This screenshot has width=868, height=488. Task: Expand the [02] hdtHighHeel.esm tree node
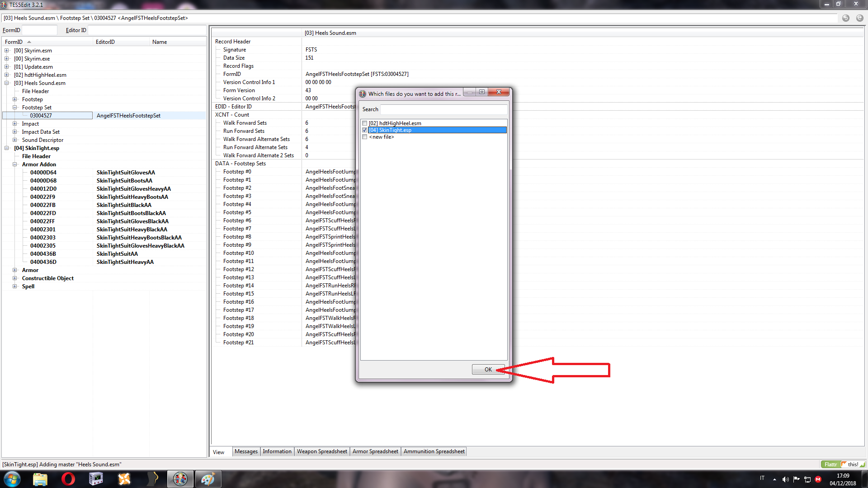(x=7, y=75)
